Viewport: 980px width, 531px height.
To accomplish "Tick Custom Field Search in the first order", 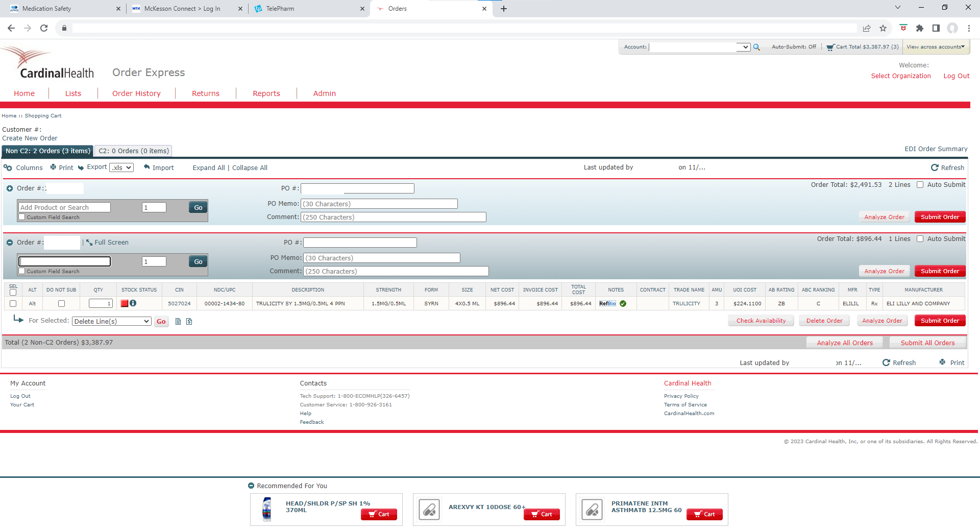I will (22, 217).
